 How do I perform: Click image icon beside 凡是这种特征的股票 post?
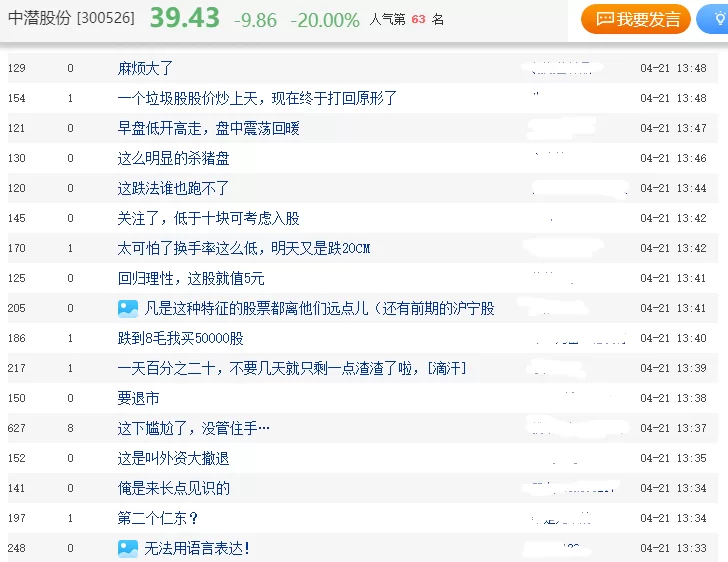128,309
